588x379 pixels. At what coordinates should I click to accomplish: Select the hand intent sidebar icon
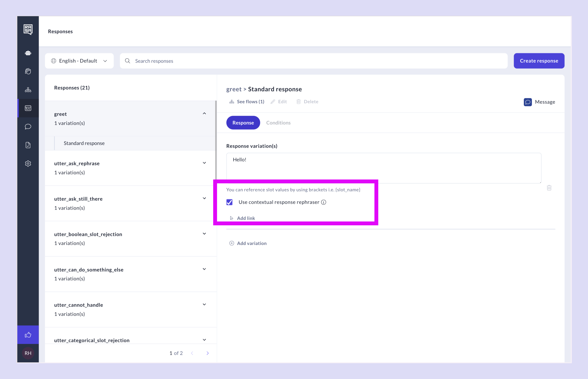coord(28,71)
